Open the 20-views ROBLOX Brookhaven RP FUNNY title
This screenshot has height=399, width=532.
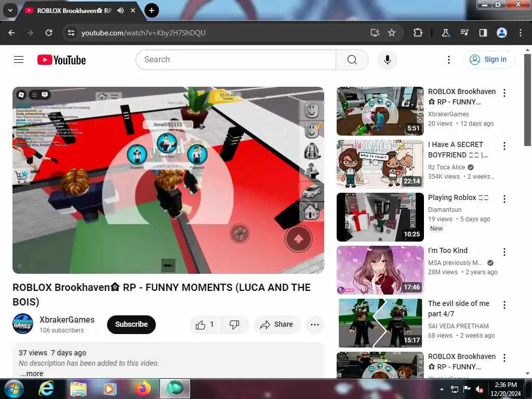[x=462, y=97]
